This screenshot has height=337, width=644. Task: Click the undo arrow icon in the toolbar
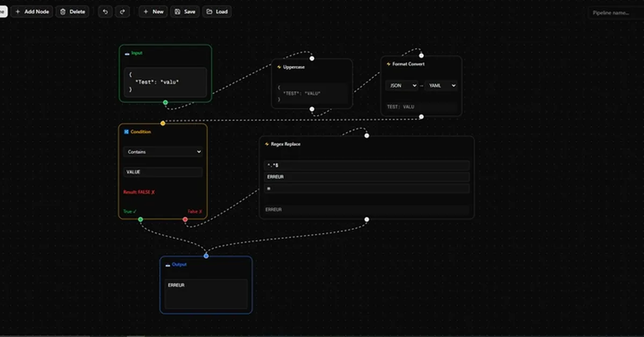tap(105, 11)
